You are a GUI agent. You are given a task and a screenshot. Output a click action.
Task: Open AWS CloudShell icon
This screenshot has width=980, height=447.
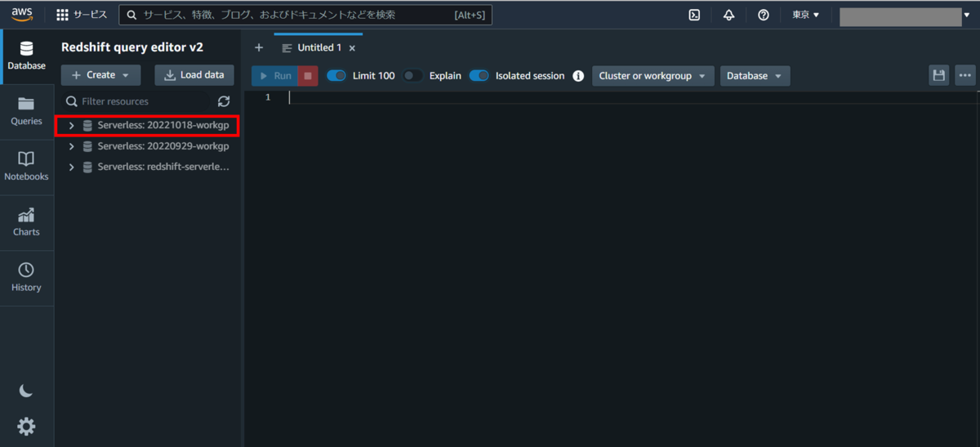click(x=694, y=15)
